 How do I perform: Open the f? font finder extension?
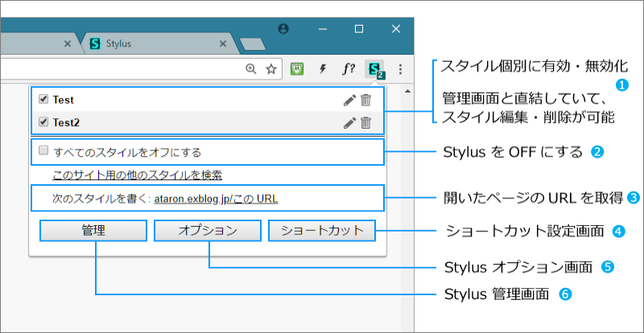(349, 69)
